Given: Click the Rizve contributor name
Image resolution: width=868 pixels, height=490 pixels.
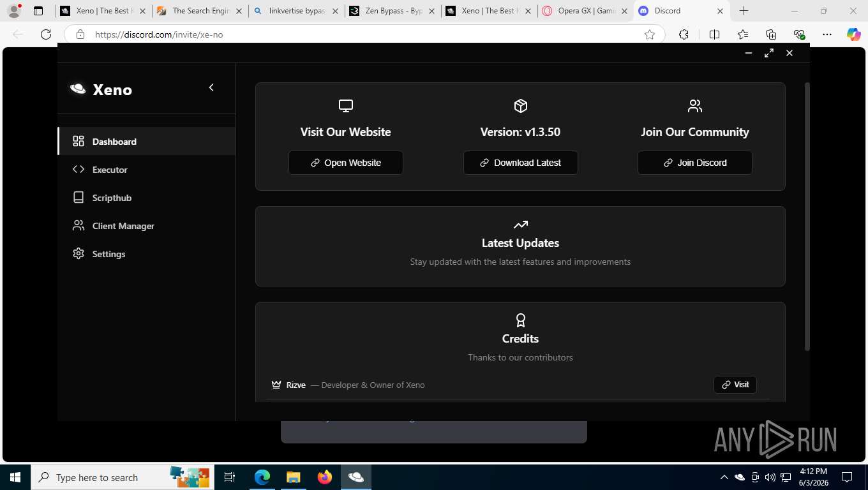Looking at the screenshot, I should (296, 385).
